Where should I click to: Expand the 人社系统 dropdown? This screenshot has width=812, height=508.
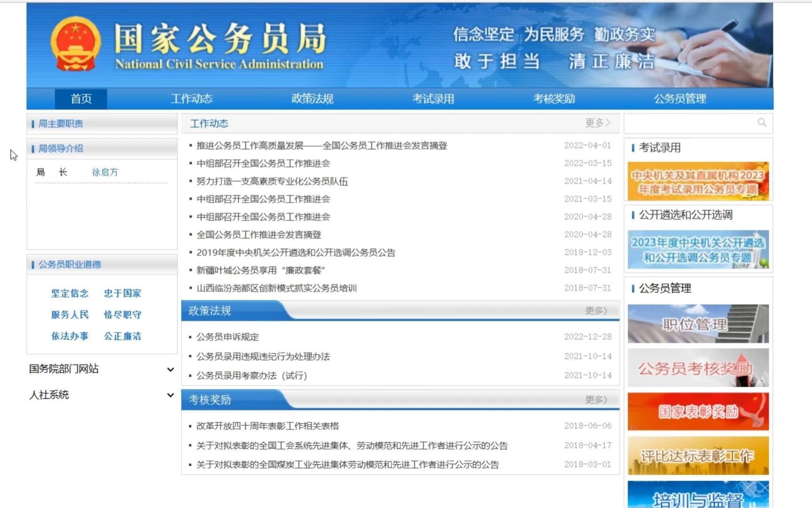click(x=101, y=395)
